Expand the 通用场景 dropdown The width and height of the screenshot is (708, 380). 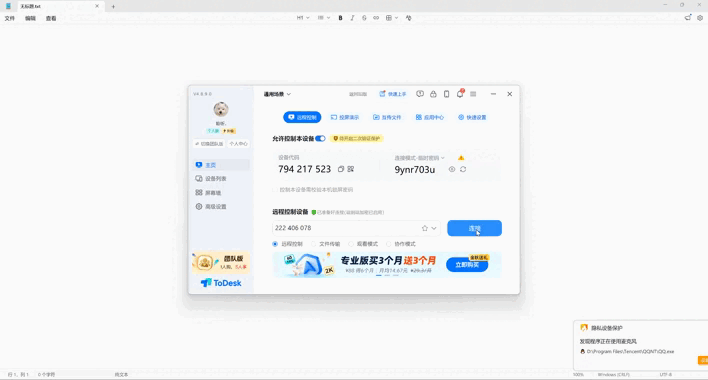[x=277, y=94]
